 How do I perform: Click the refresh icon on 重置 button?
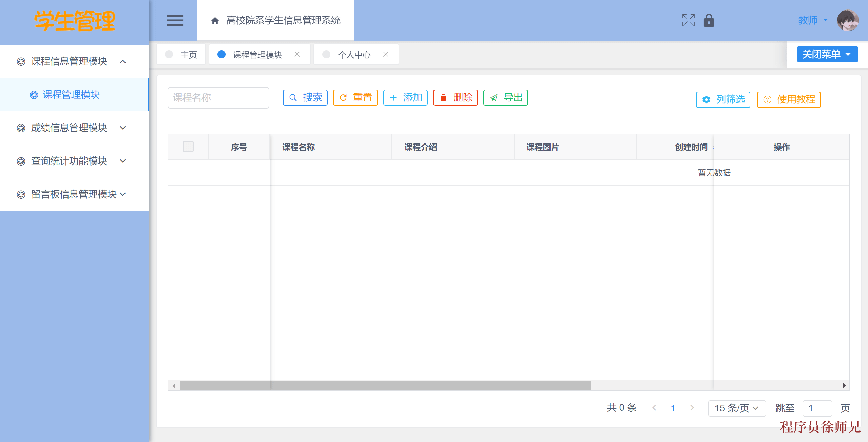pos(343,98)
